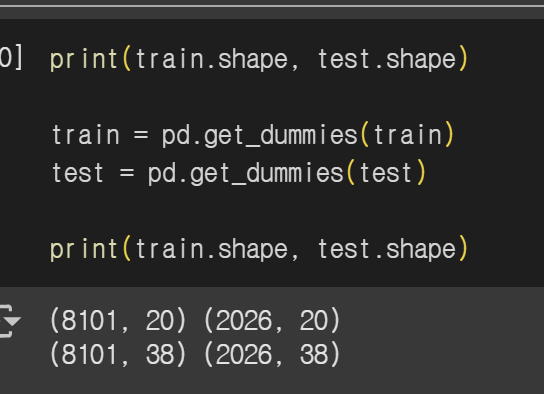Image resolution: width=544 pixels, height=394 pixels.
Task: Click the closing yellow parenthesis after get_dummies(test
Action: coord(421,172)
